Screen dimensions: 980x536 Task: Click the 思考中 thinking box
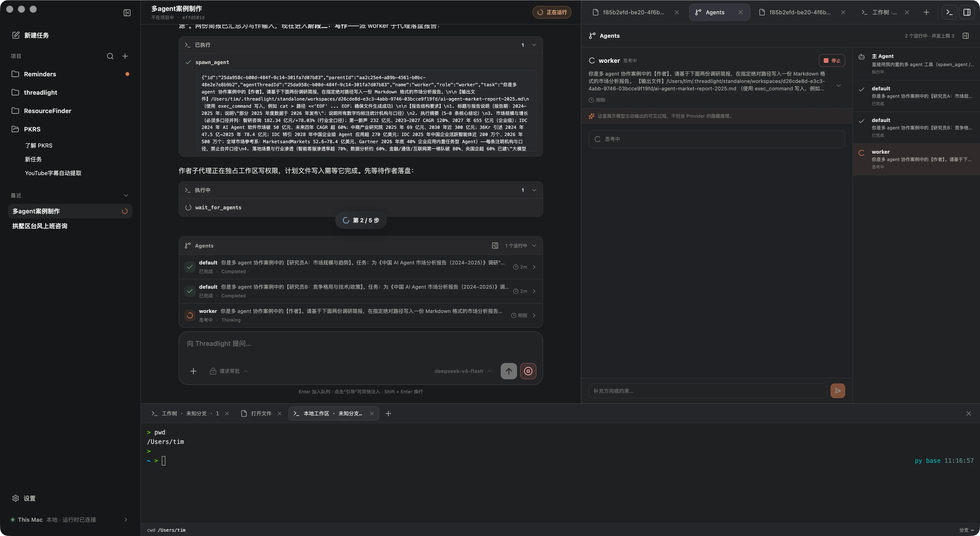coord(717,139)
